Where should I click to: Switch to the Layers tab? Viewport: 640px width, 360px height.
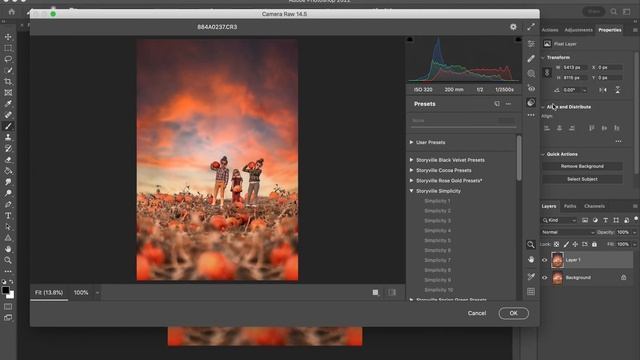[549, 206]
